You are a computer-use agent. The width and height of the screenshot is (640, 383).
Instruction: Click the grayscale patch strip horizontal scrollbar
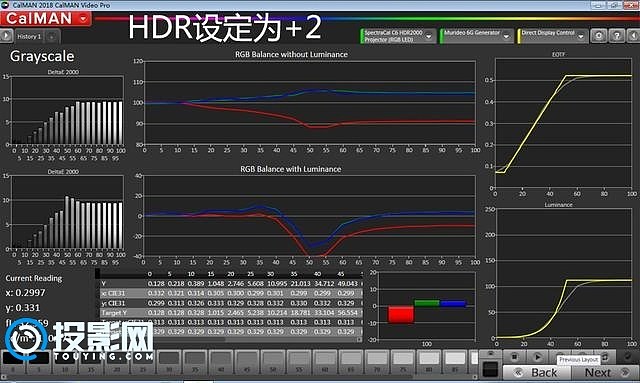(x=239, y=377)
